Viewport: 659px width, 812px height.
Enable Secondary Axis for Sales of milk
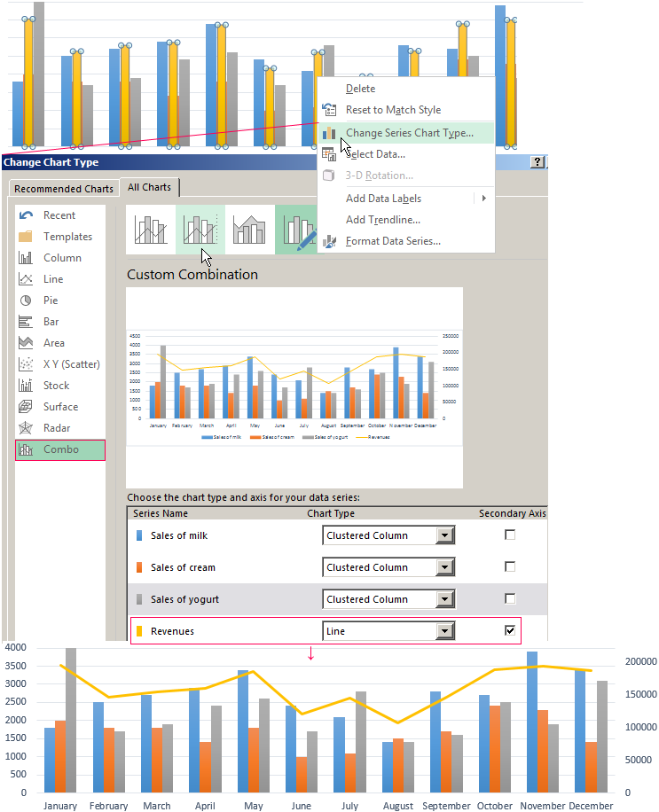(x=510, y=535)
